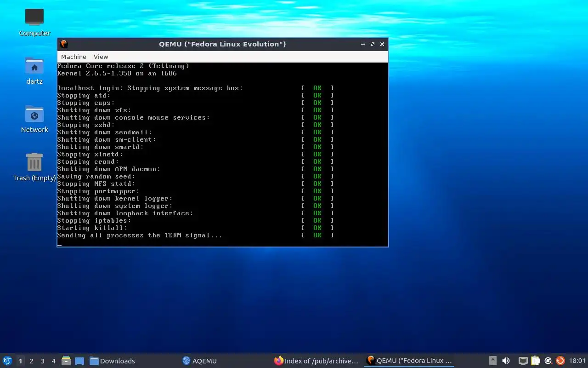This screenshot has width=588, height=368.
Task: Open the network connection tray icon
Action: [523, 361]
